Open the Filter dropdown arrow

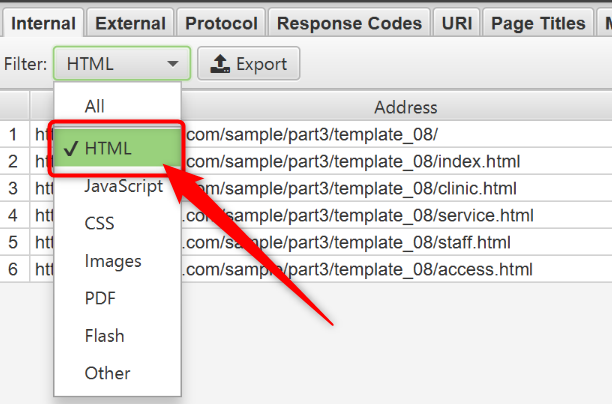click(x=174, y=65)
